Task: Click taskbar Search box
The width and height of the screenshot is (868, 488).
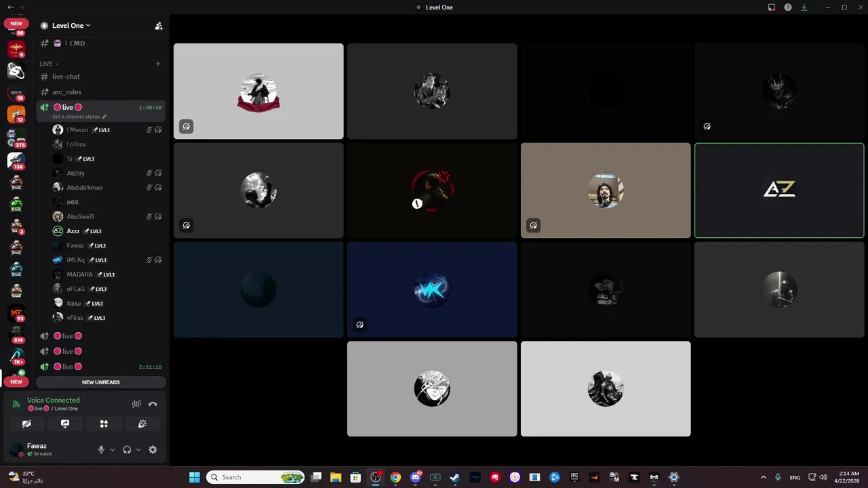Action: coord(256,477)
